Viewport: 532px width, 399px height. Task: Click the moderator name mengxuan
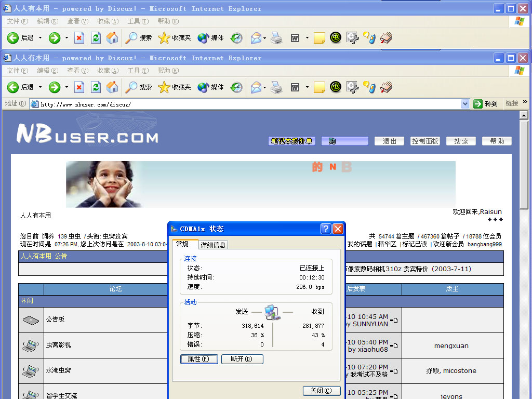click(451, 345)
